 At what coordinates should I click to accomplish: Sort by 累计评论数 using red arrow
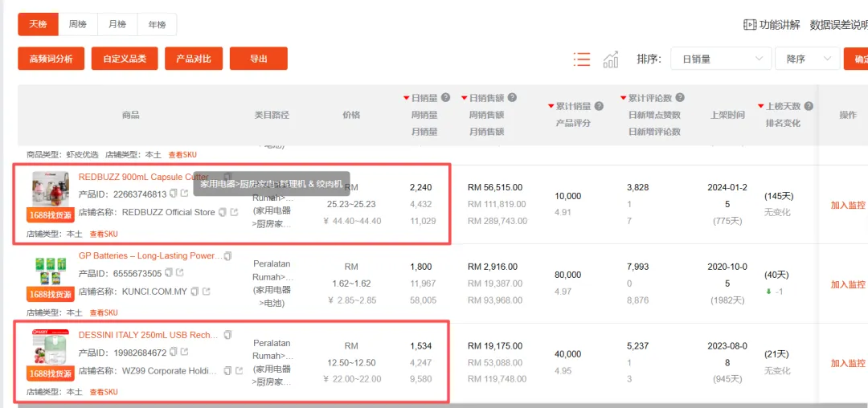point(624,99)
